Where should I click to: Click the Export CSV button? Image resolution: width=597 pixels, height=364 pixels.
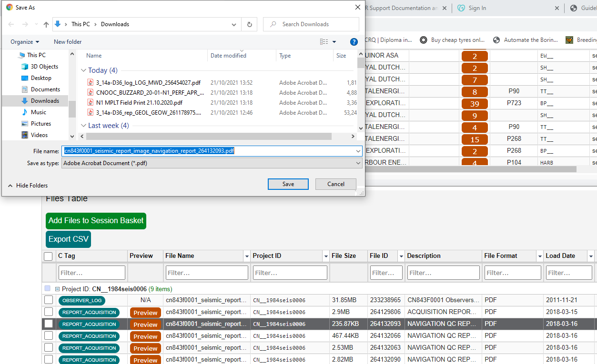(69, 239)
